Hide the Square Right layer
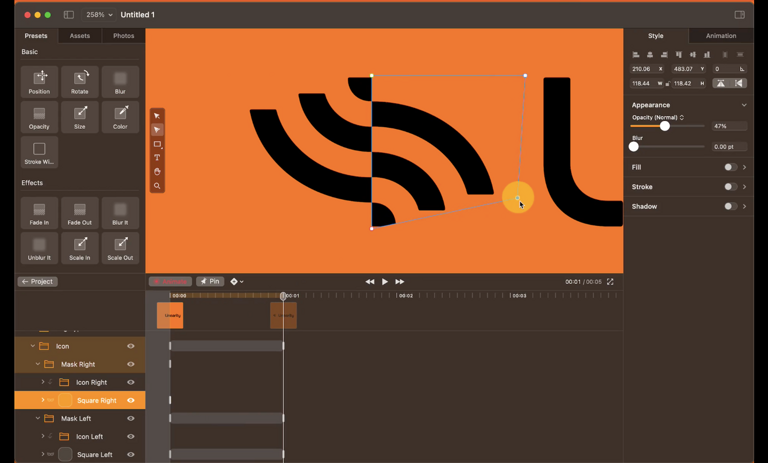 [131, 400]
